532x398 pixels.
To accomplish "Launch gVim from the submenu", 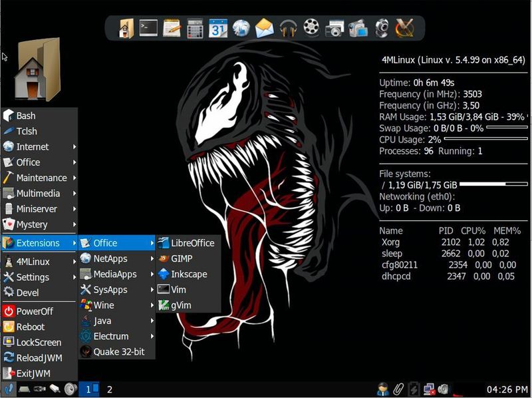I will point(188,305).
